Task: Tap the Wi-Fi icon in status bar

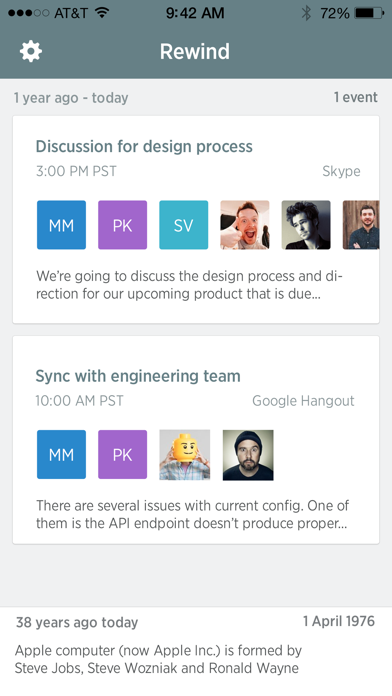Action: coord(102,13)
